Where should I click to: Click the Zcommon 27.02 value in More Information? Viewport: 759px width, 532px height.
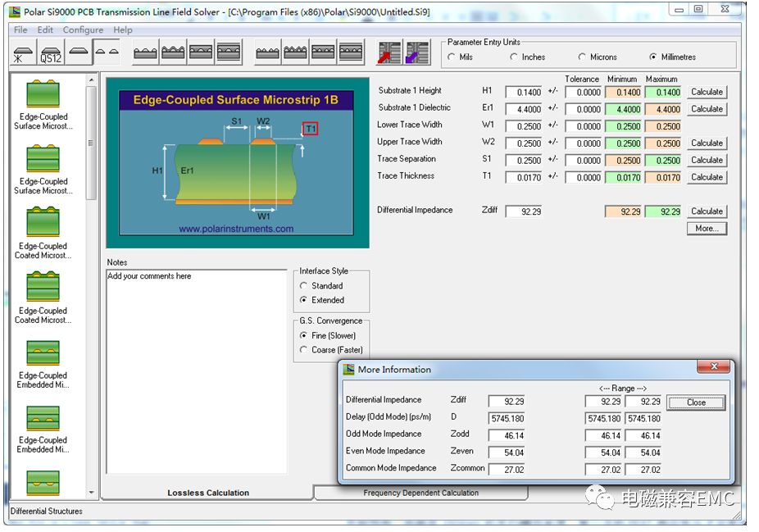[507, 470]
